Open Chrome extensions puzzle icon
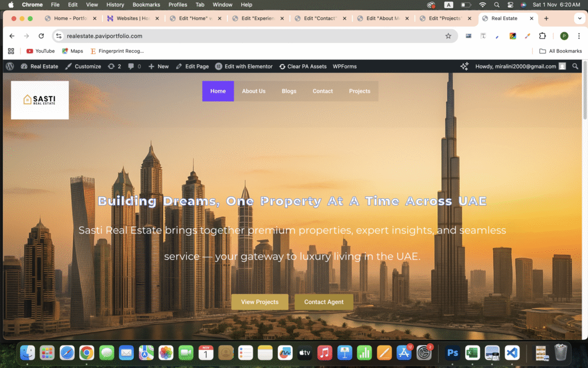588x368 pixels. pos(542,36)
